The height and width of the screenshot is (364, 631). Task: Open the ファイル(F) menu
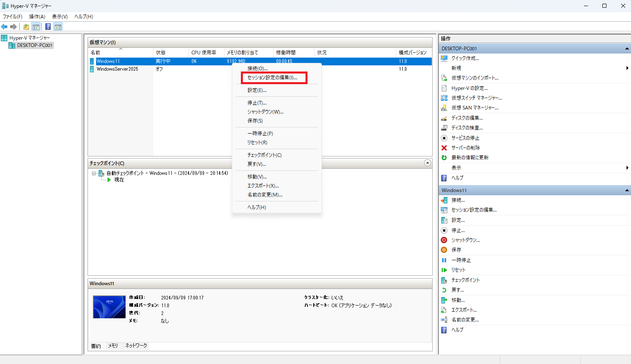13,17
